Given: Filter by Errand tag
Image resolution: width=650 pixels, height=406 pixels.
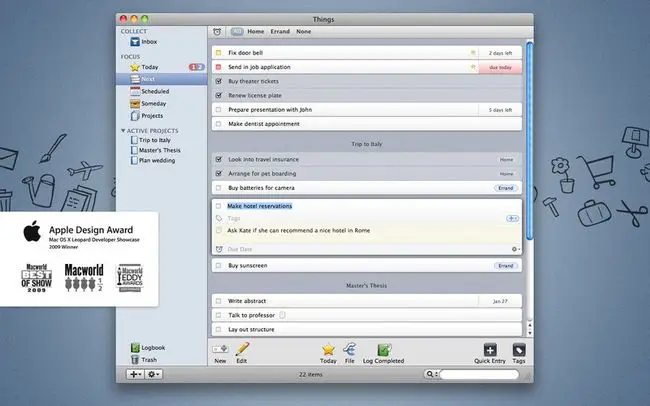Looking at the screenshot, I should pyautogui.click(x=280, y=32).
